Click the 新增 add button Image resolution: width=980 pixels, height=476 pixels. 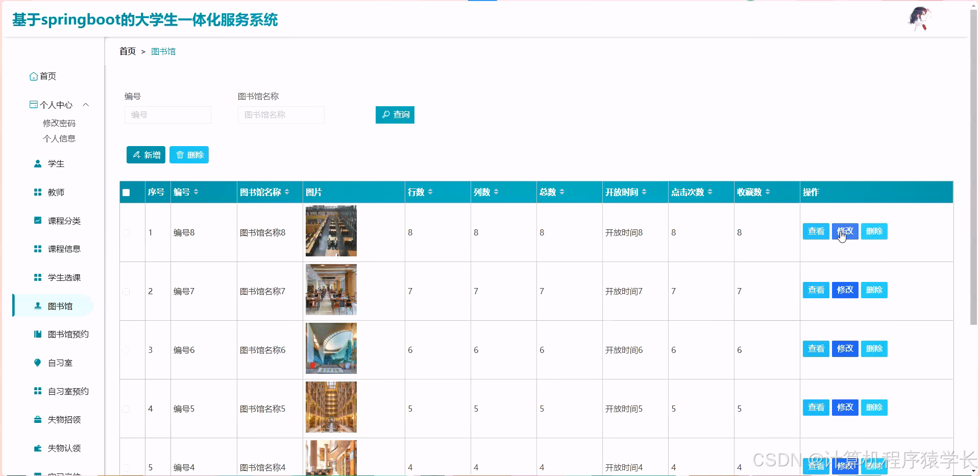coord(146,154)
